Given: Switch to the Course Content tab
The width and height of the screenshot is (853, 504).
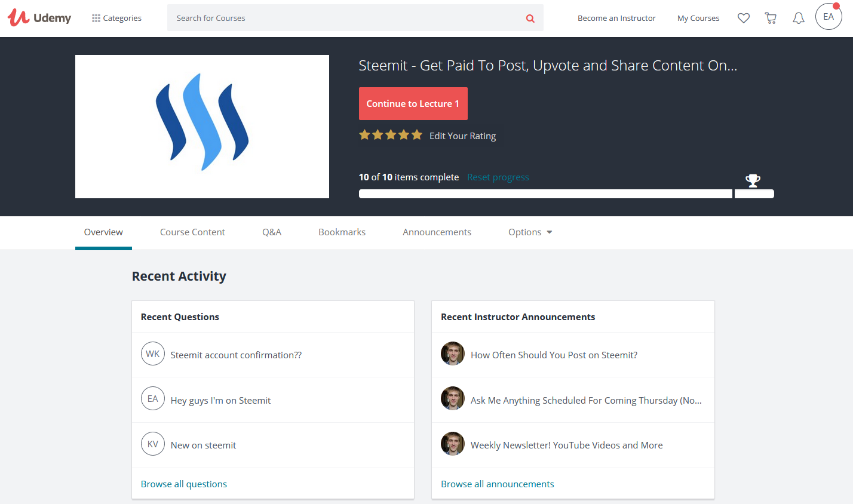Looking at the screenshot, I should [x=192, y=232].
